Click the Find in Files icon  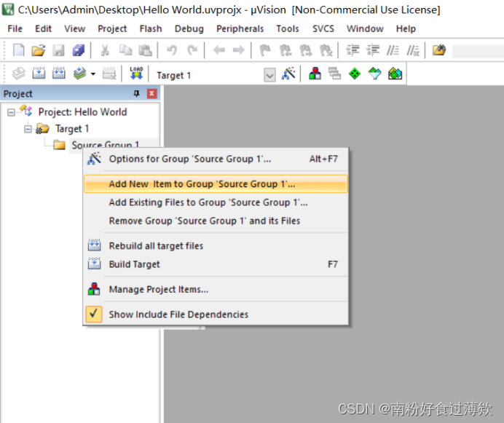pos(439,50)
